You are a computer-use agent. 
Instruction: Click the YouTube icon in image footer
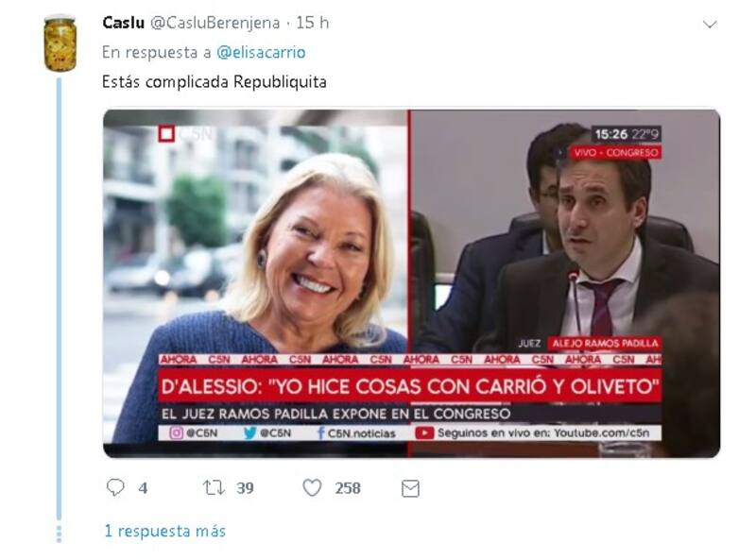click(424, 433)
